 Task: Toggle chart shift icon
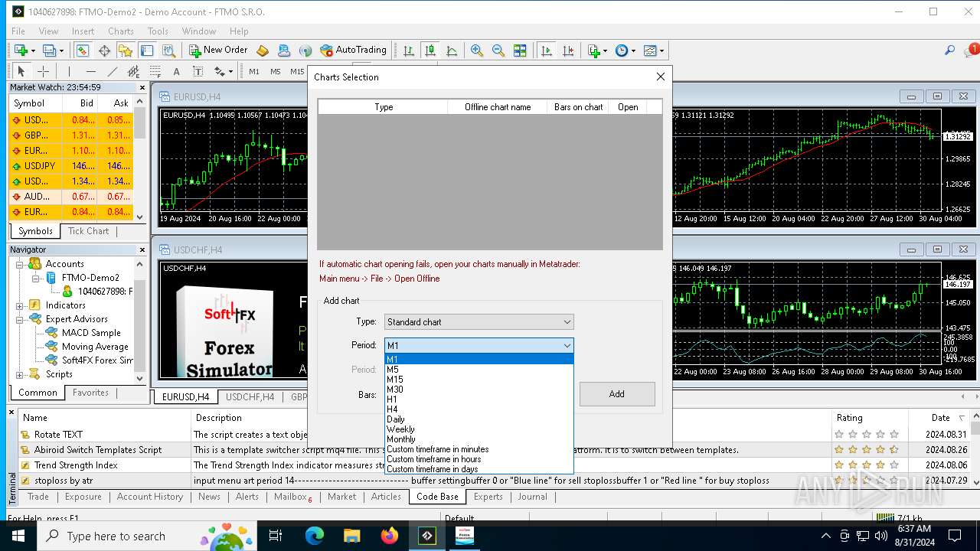568,51
